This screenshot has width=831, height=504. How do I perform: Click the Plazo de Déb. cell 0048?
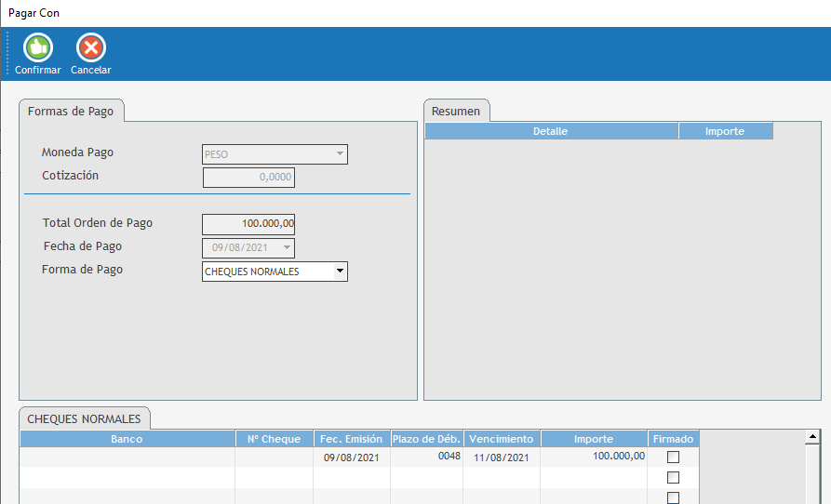click(x=426, y=458)
